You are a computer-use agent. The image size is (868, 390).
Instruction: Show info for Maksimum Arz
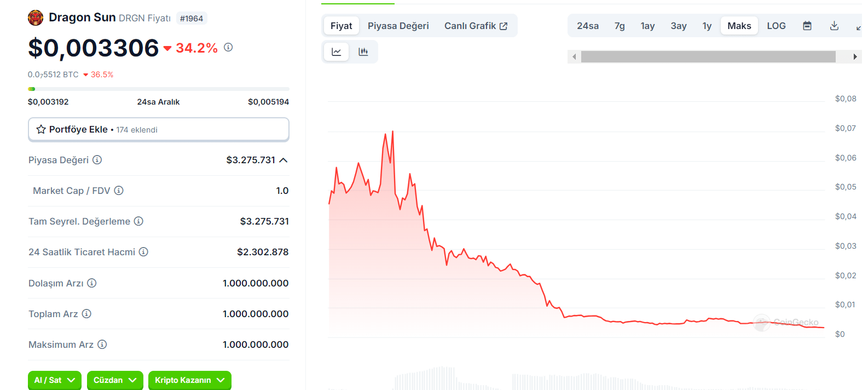pyautogui.click(x=102, y=345)
